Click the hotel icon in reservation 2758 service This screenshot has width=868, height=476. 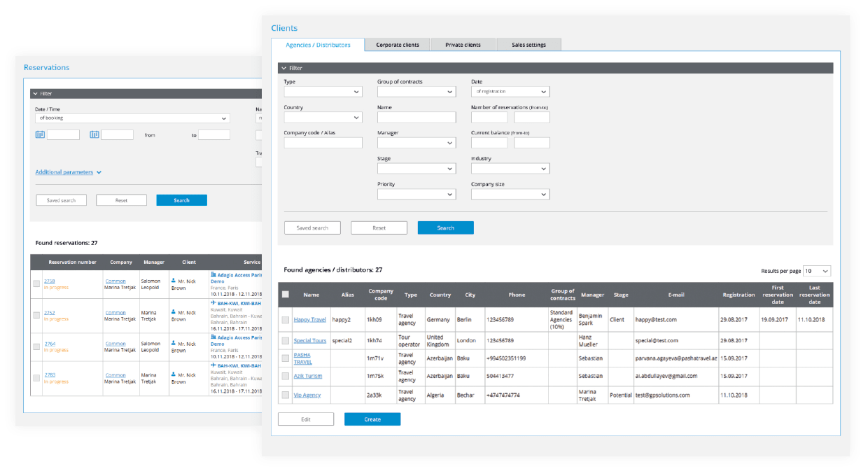(213, 275)
